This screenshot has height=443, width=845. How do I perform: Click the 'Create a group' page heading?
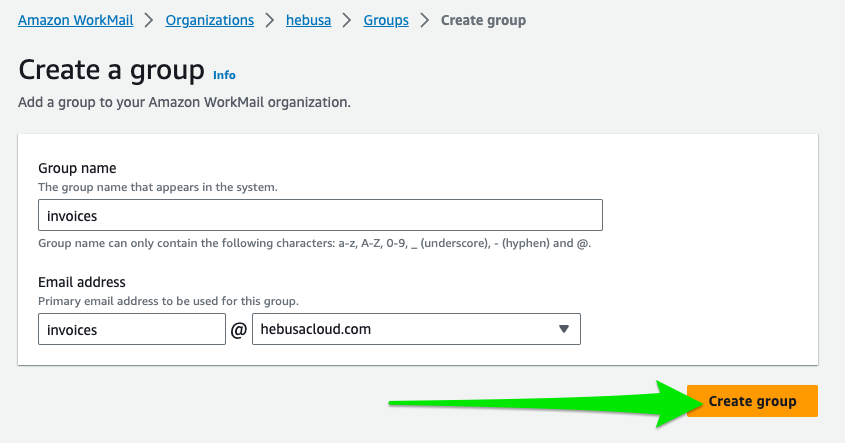tap(111, 71)
